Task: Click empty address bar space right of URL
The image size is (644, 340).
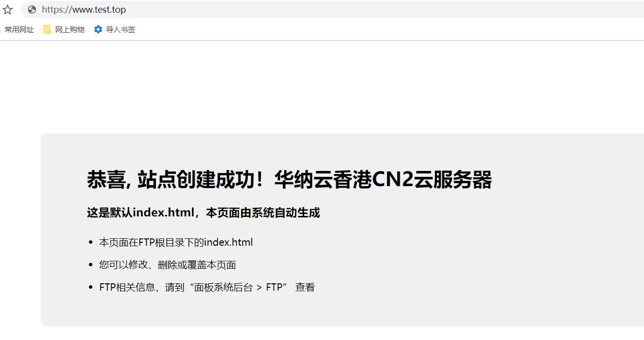Action: [x=381, y=10]
